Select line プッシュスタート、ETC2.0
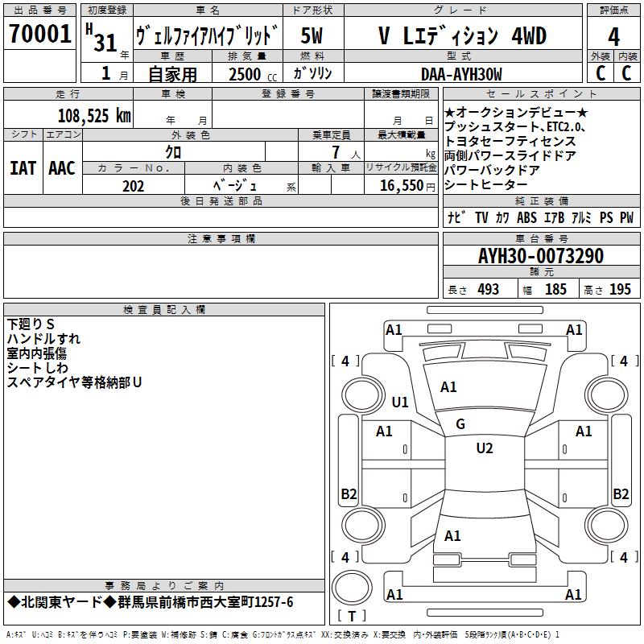The height and width of the screenshot is (644, 644). (x=514, y=126)
